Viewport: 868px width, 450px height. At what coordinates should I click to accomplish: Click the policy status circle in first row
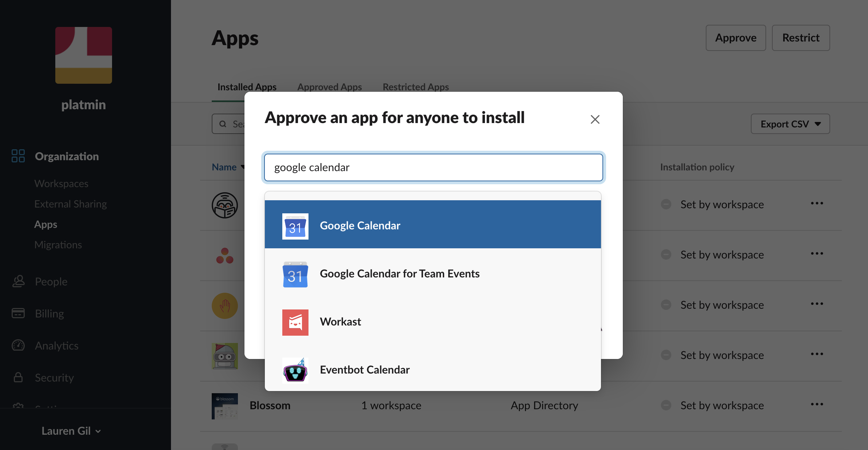click(x=666, y=204)
